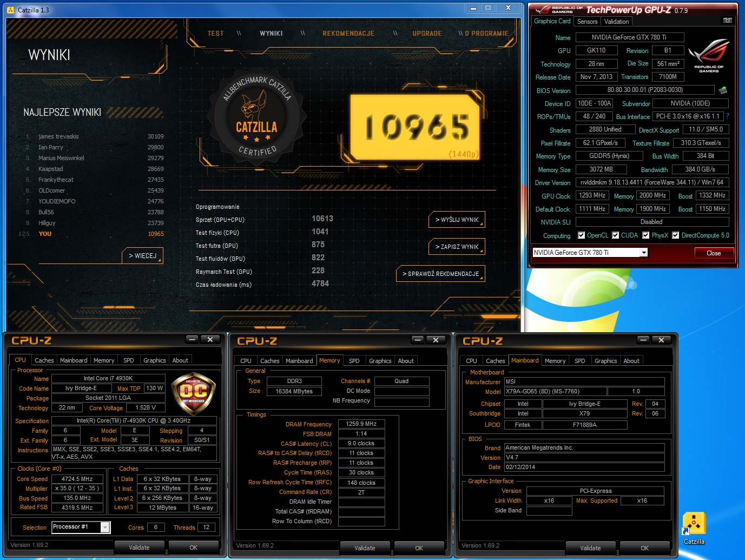Image resolution: width=745 pixels, height=560 pixels.
Task: Click the BIOS Version field in GPU-Z
Action: click(x=645, y=90)
